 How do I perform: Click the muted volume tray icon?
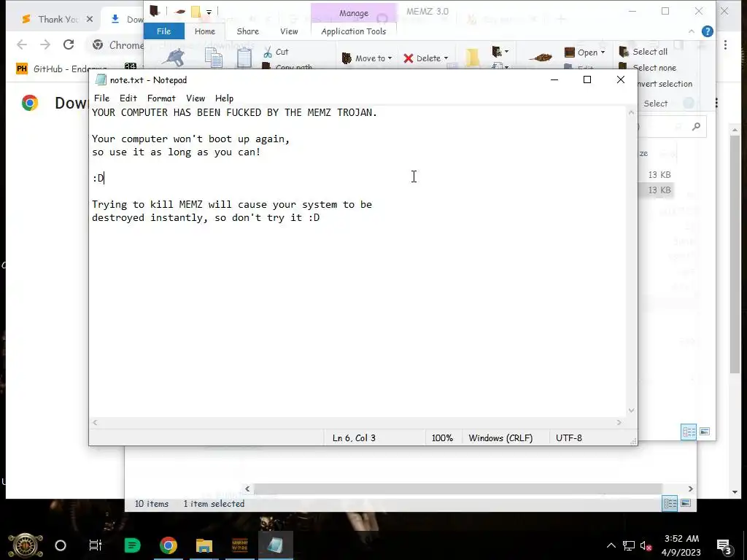pos(646,545)
